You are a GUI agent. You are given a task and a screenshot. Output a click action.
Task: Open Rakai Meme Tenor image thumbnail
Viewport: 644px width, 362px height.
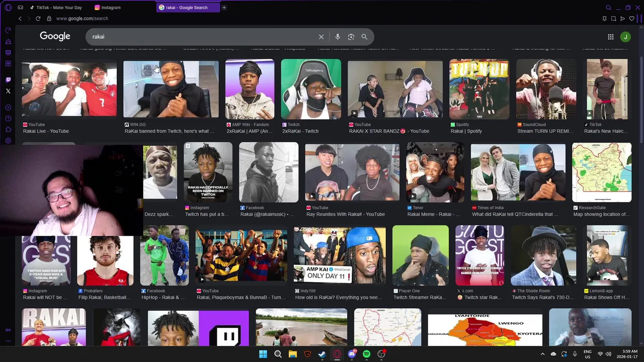[435, 172]
